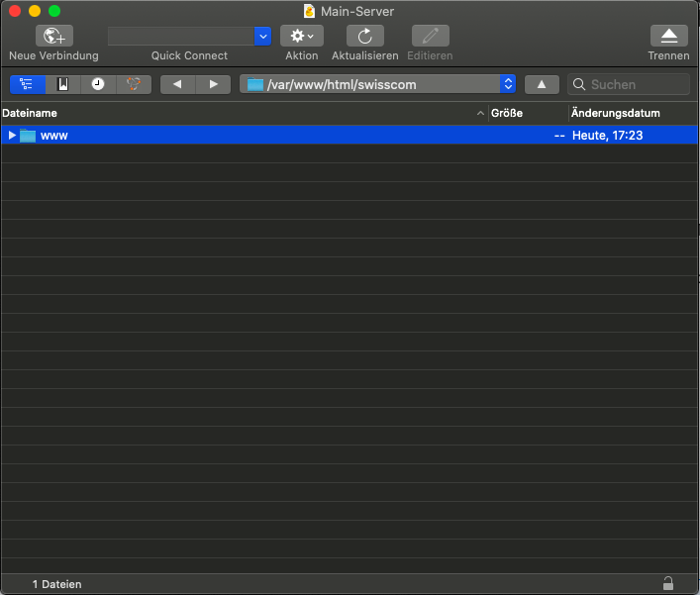Screen dimensions: 700x595
Task: Click the lock icon in status bar
Action: coord(668,583)
